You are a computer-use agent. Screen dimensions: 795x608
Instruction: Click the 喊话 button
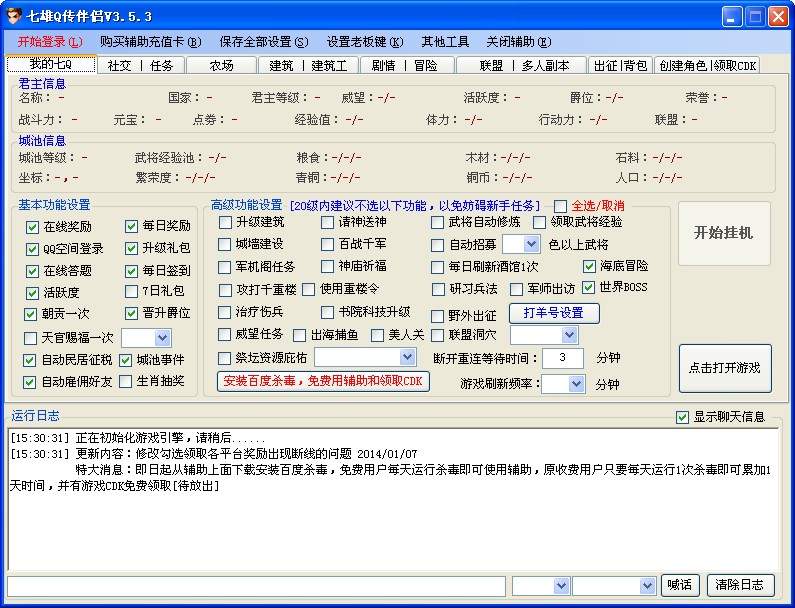click(x=680, y=585)
